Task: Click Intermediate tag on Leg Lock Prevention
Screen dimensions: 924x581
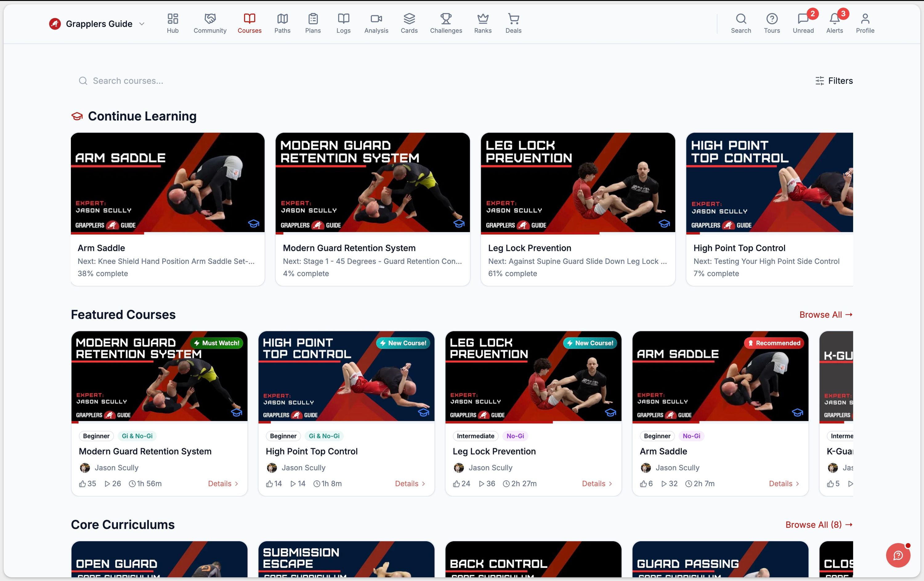Action: 476,436
